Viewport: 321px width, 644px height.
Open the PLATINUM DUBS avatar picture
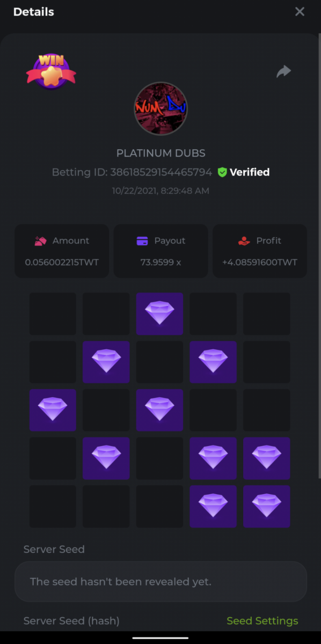(x=160, y=108)
